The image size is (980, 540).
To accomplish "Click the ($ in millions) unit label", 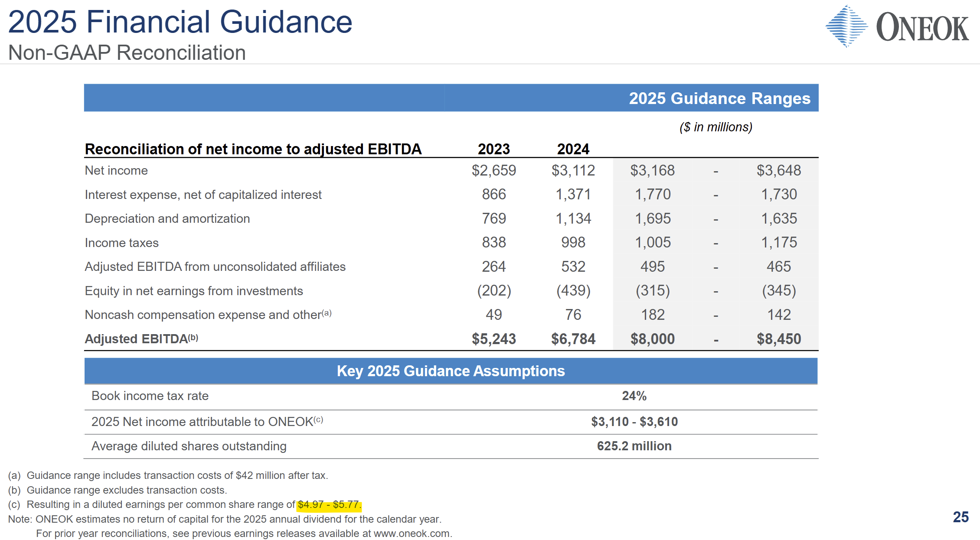I will coord(715,127).
